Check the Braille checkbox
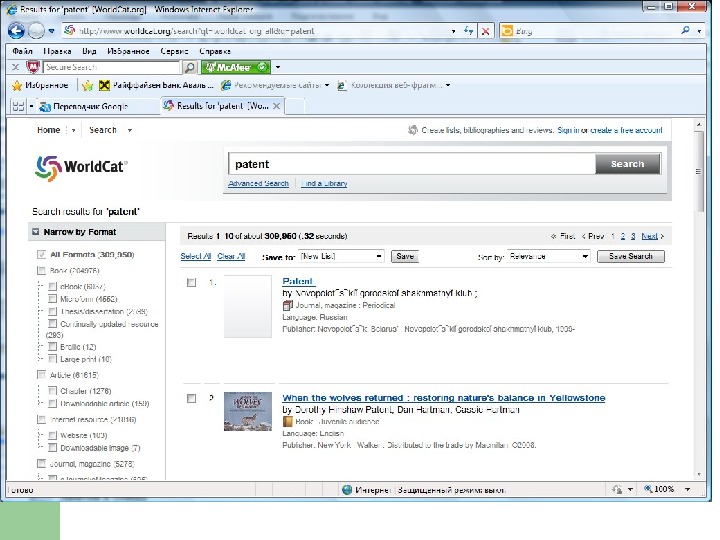Screen dimensions: 720x540 (52, 347)
